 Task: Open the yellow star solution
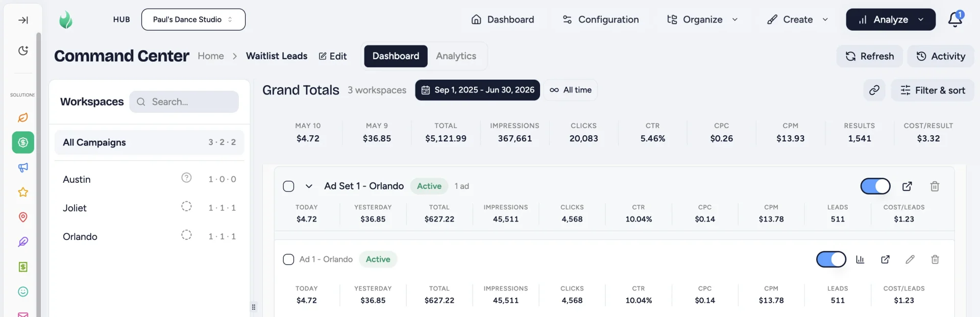[x=23, y=192]
